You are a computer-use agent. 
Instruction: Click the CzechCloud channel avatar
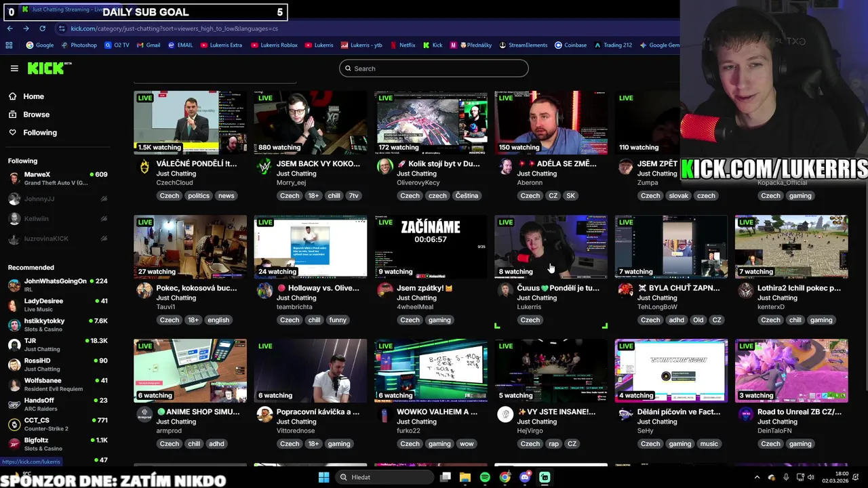coord(144,167)
